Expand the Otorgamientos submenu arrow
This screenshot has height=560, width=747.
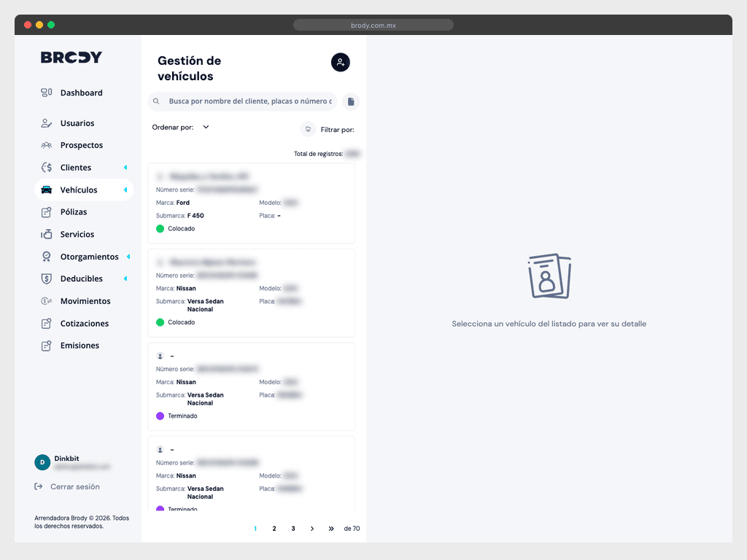(x=128, y=257)
